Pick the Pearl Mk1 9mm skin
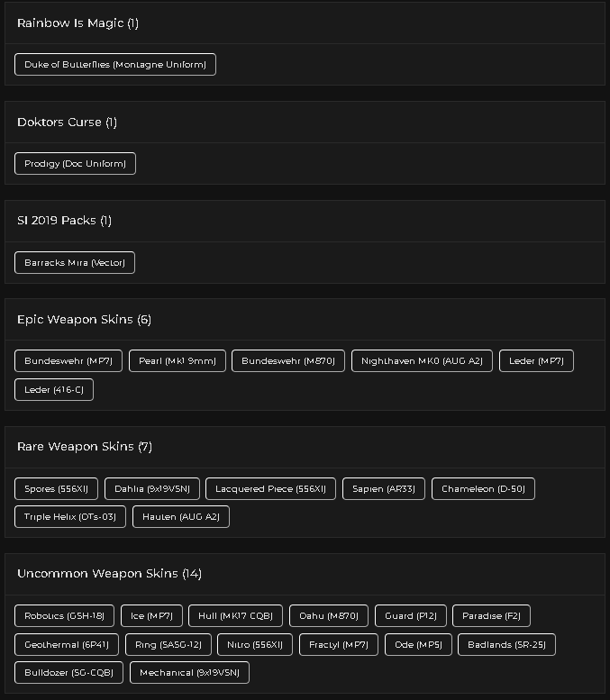Screen dimensions: 610x700 pyautogui.click(x=178, y=360)
